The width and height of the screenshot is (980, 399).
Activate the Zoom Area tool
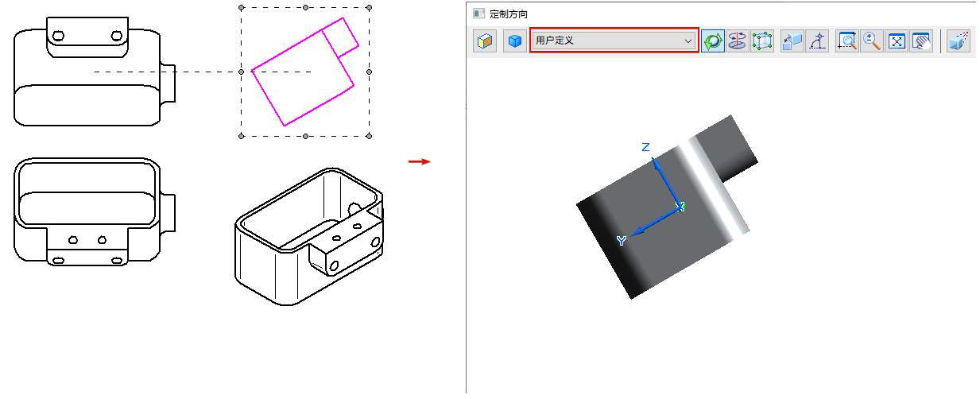847,41
